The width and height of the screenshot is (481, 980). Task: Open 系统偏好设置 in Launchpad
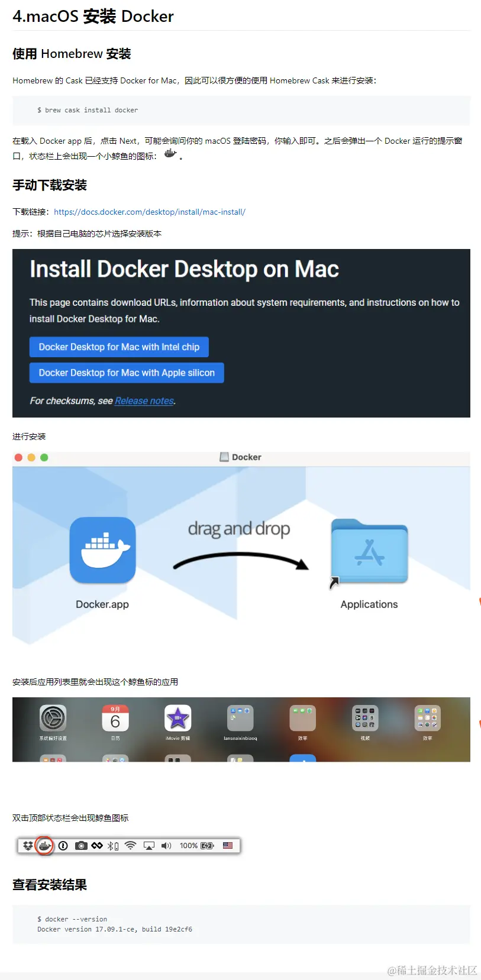click(x=53, y=718)
